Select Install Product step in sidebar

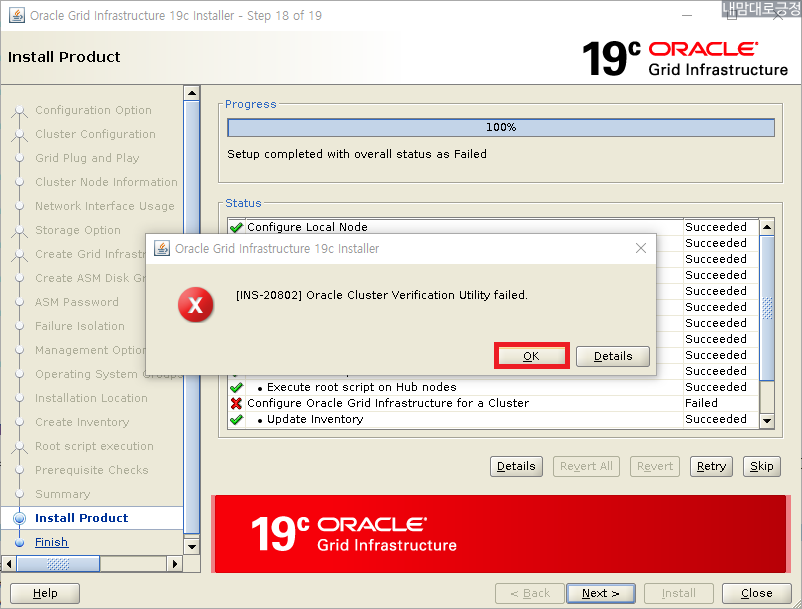point(81,518)
